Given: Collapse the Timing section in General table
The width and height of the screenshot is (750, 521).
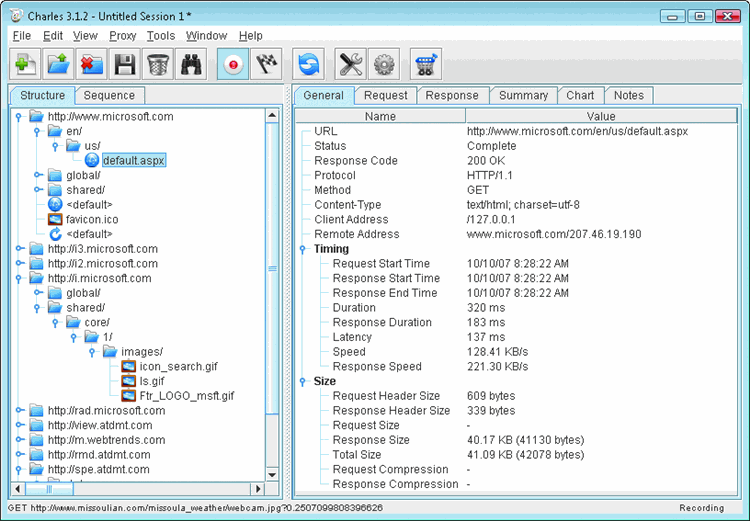Looking at the screenshot, I should click(302, 249).
